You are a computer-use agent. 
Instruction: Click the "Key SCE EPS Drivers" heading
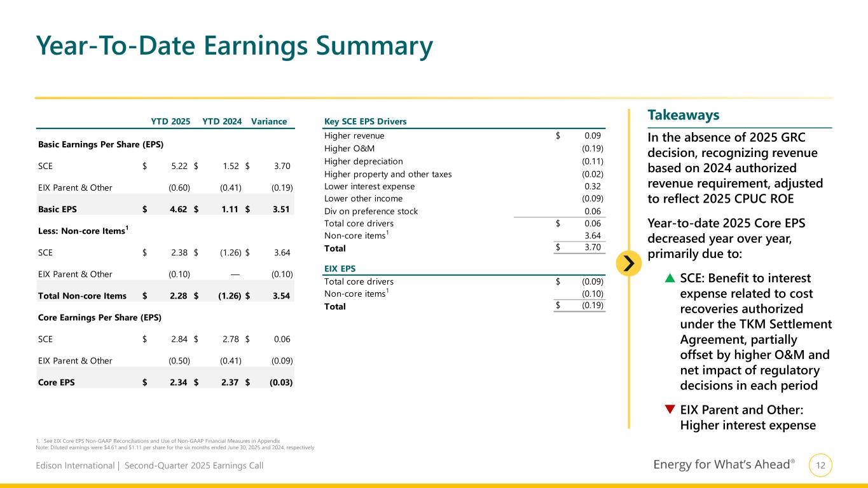click(x=365, y=121)
